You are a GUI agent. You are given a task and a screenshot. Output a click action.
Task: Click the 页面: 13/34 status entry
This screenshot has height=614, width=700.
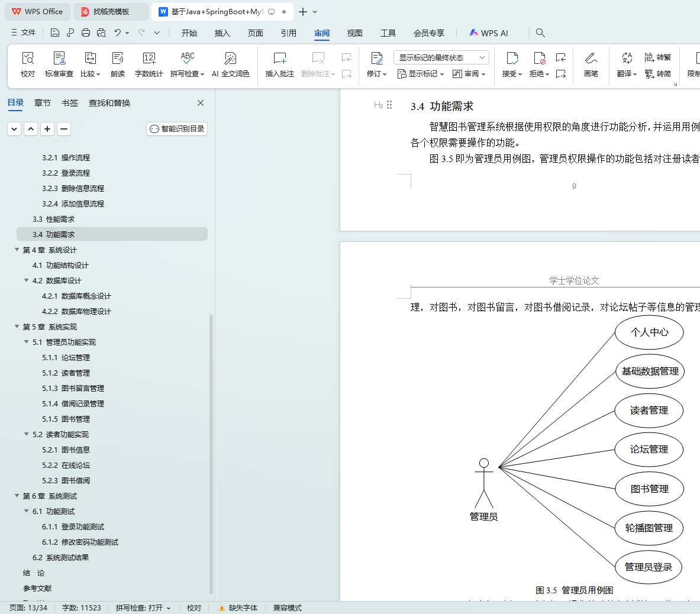point(28,607)
